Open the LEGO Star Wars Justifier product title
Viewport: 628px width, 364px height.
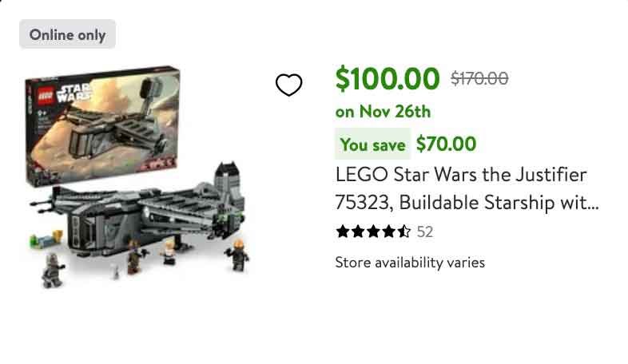coord(461,175)
